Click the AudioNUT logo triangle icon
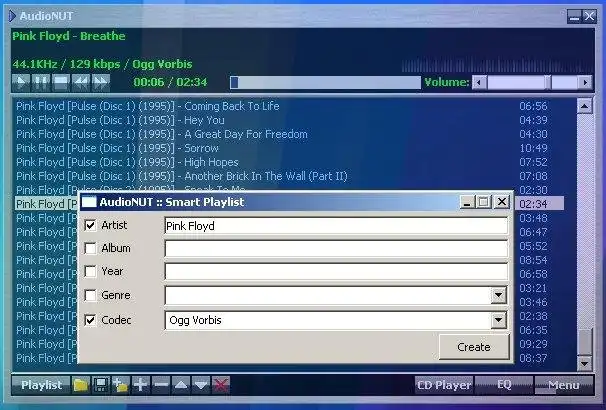Screen dimensions: 606x410 point(12,16)
